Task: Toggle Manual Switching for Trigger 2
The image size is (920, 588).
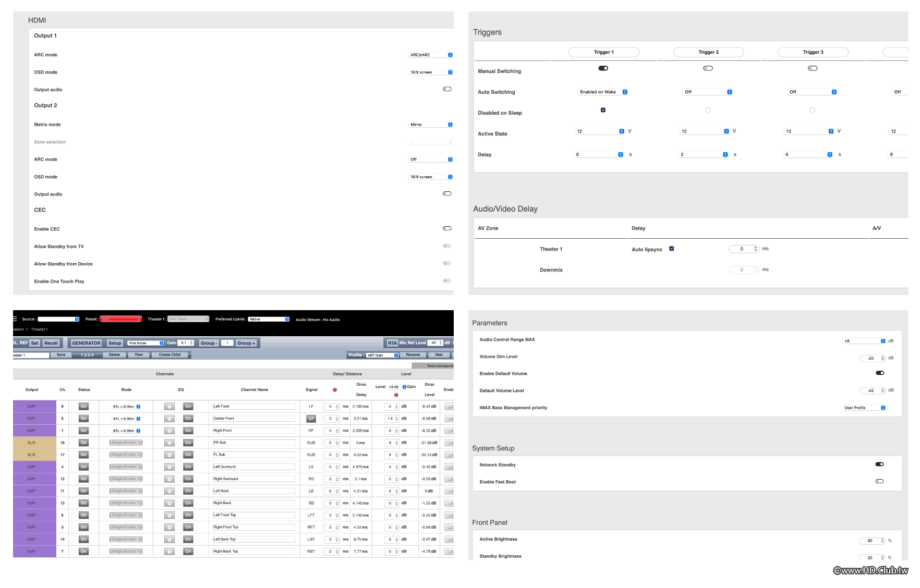Action: pyautogui.click(x=708, y=68)
